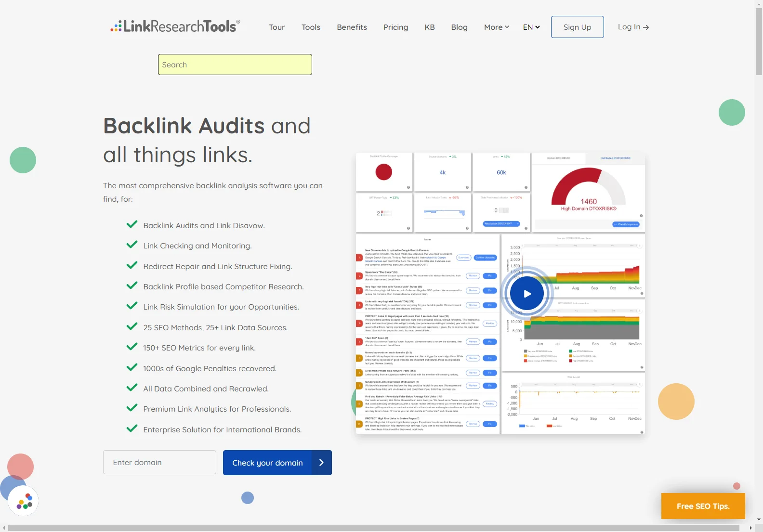Image resolution: width=763 pixels, height=532 pixels.
Task: Open the EN language selector
Action: [x=531, y=27]
